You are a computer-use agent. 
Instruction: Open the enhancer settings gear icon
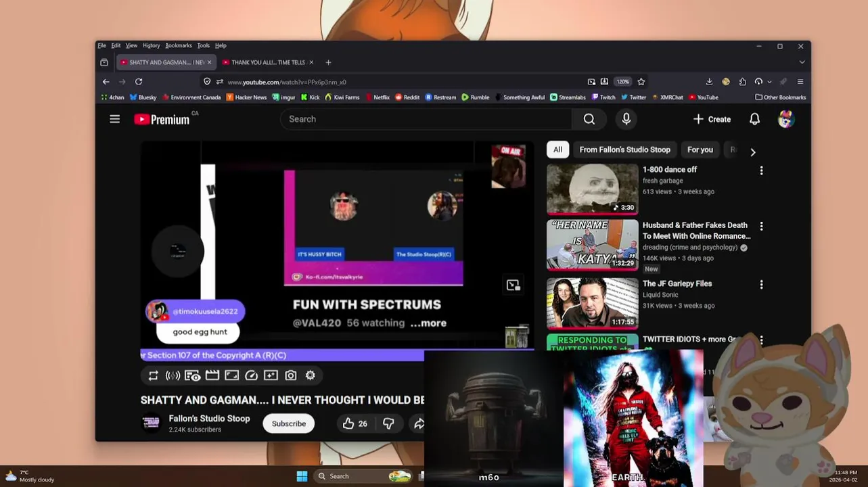[311, 375]
